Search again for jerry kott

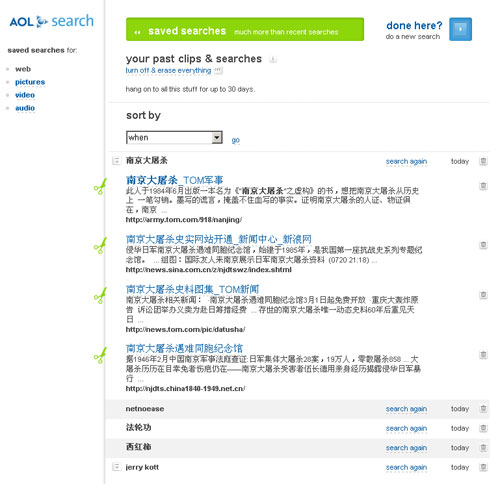pyautogui.click(x=406, y=467)
